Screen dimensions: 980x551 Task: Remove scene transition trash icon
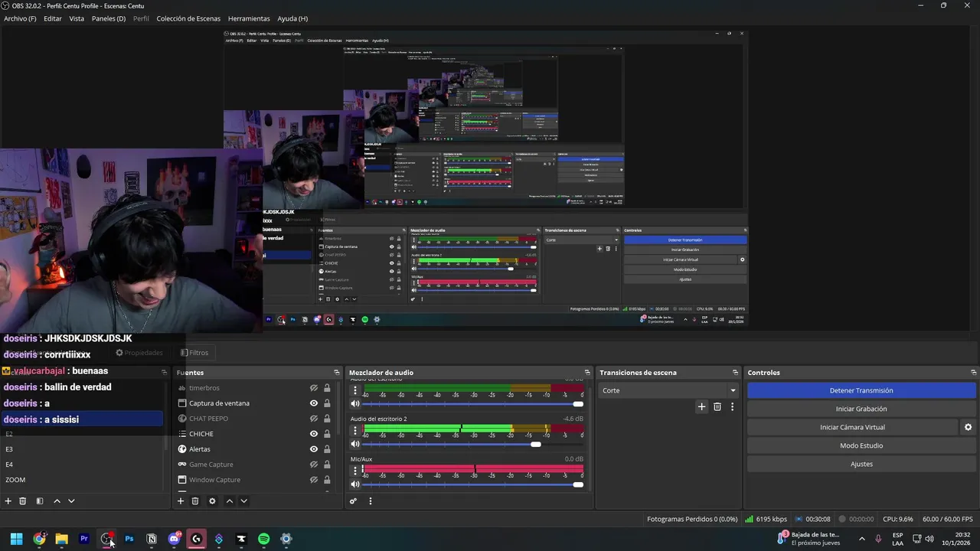(717, 407)
